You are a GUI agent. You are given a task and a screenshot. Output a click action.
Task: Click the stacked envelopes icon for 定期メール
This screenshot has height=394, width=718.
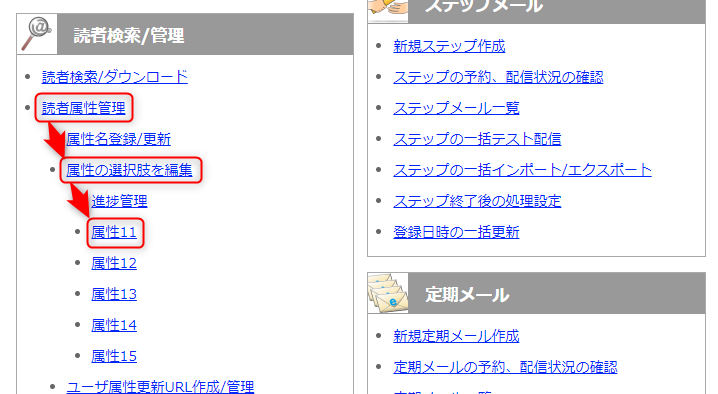[388, 293]
